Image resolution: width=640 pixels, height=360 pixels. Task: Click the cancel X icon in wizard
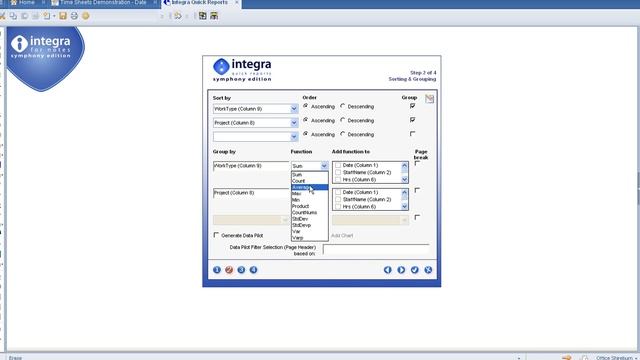(x=428, y=270)
